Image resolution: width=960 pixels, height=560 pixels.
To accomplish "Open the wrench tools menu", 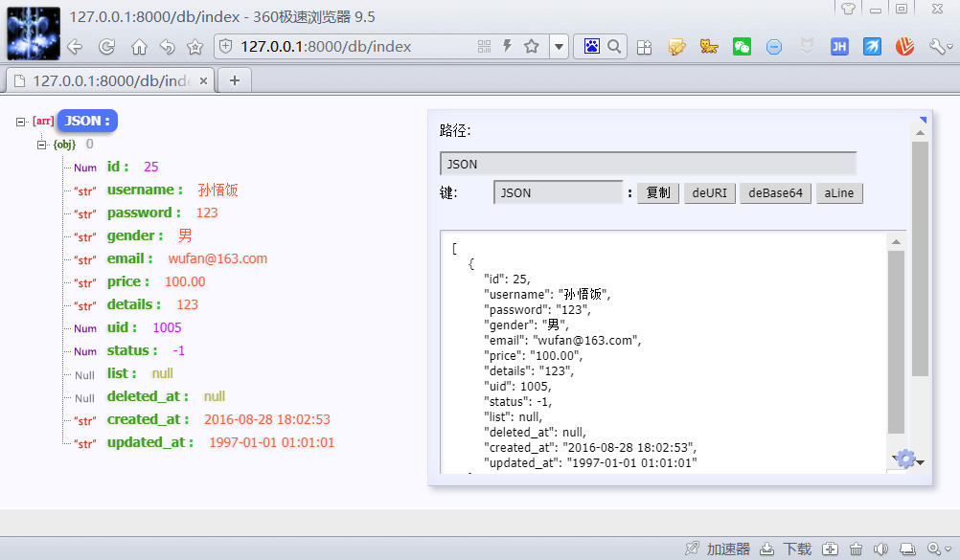I will tap(940, 47).
